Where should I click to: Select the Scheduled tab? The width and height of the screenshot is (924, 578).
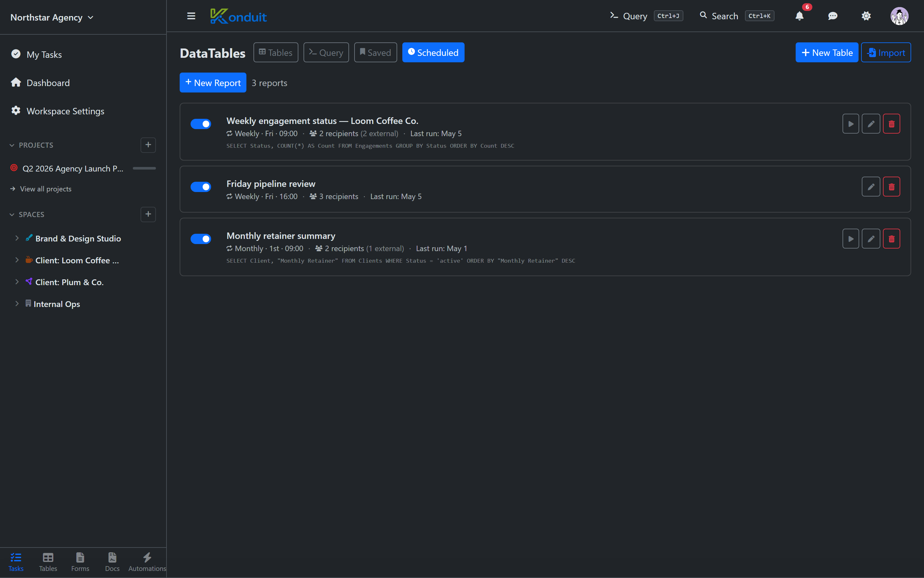(433, 52)
